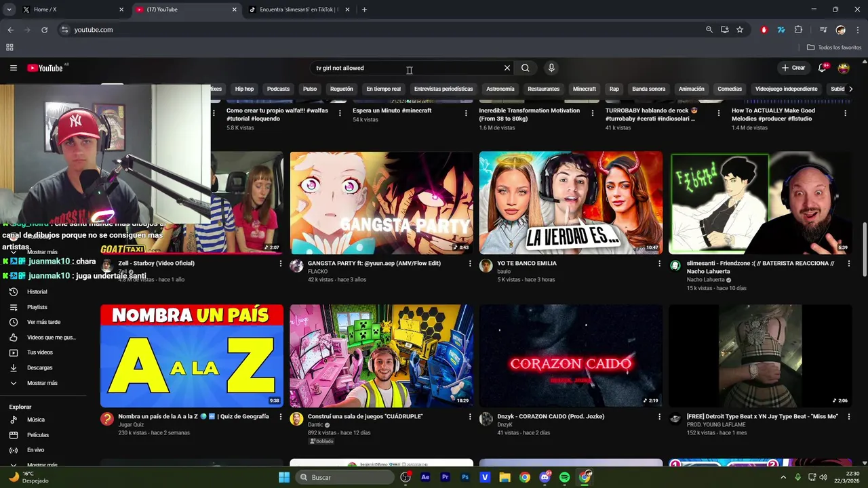This screenshot has height=488, width=868.
Task: Click the Crear button
Action: (x=793, y=68)
